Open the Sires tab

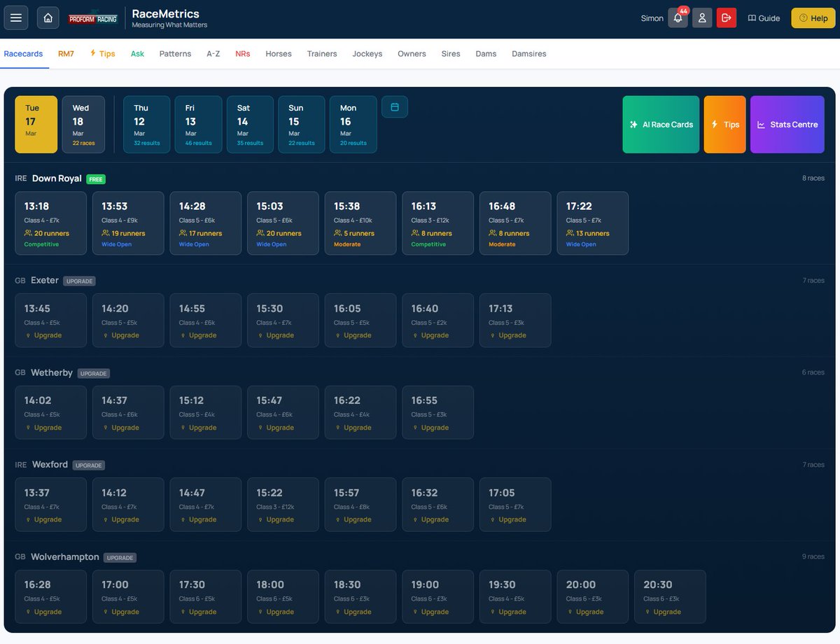(x=451, y=54)
